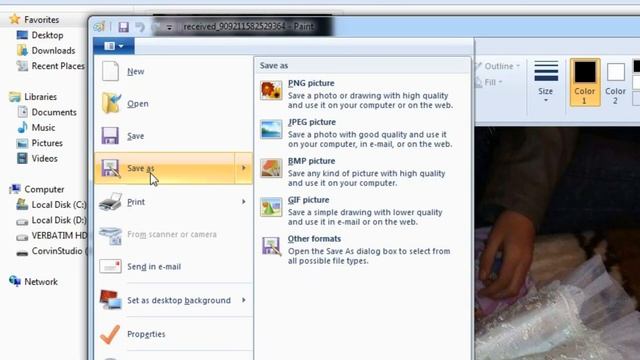Click the blank page New icon
The height and width of the screenshot is (360, 640).
[110, 71]
